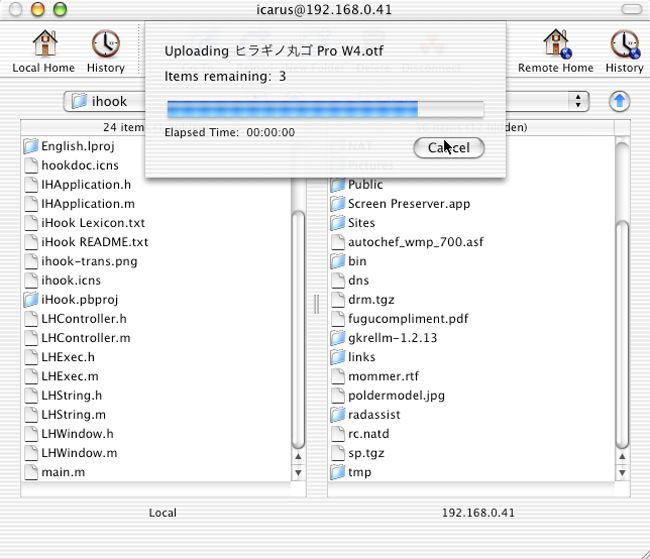This screenshot has height=559, width=650.
Task: Select LHExec.m in local list
Action: (70, 376)
